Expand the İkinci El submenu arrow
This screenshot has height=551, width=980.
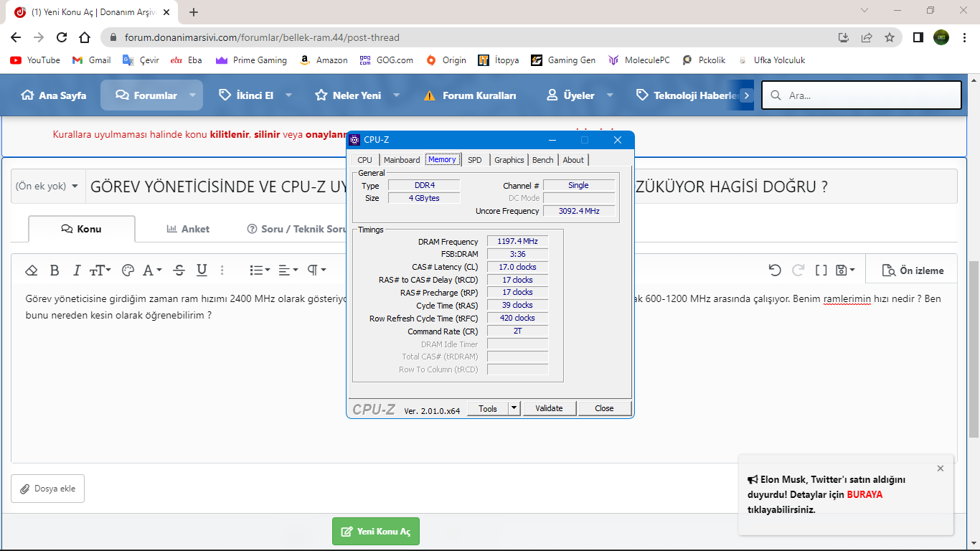(x=288, y=95)
